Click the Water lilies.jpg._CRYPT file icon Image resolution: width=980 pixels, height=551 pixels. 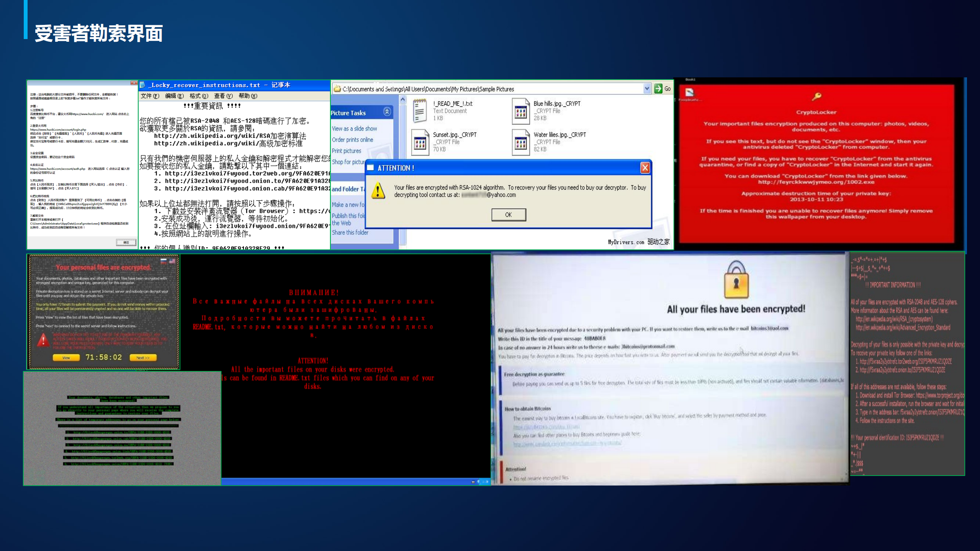click(x=520, y=142)
